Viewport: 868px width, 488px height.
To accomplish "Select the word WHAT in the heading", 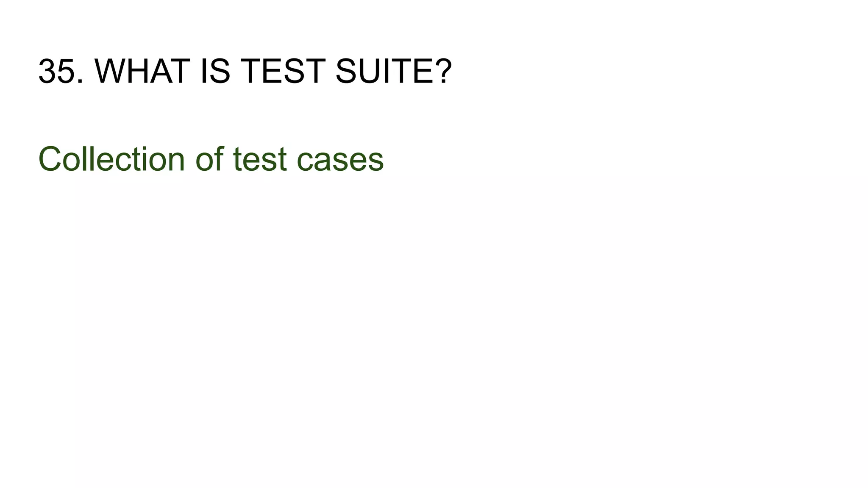I will click(x=142, y=71).
